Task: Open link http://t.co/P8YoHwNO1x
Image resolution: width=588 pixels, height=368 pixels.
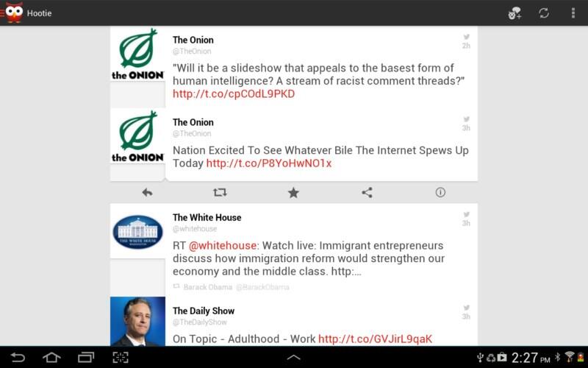Action: 269,163
